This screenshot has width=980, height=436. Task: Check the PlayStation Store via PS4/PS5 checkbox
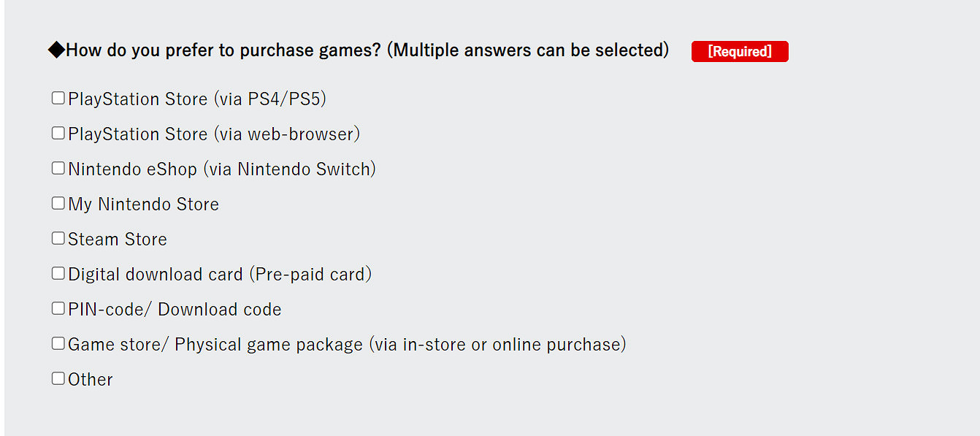tap(58, 99)
